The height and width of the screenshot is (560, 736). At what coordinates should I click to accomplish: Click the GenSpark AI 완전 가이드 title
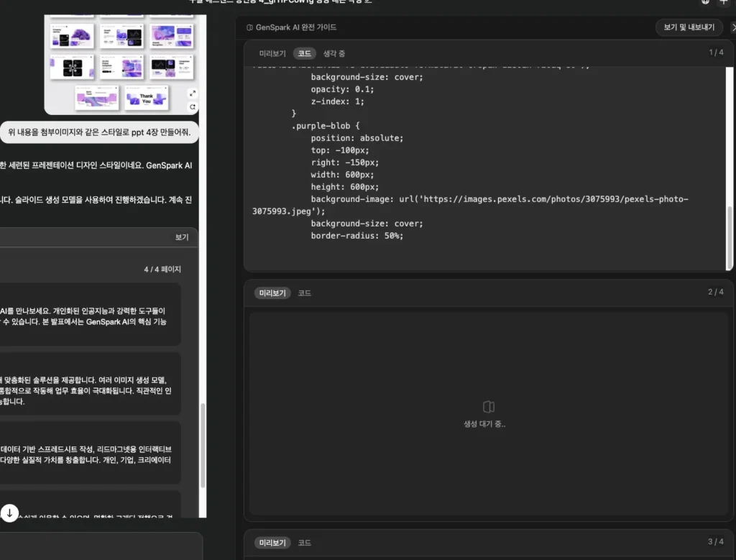click(x=295, y=27)
